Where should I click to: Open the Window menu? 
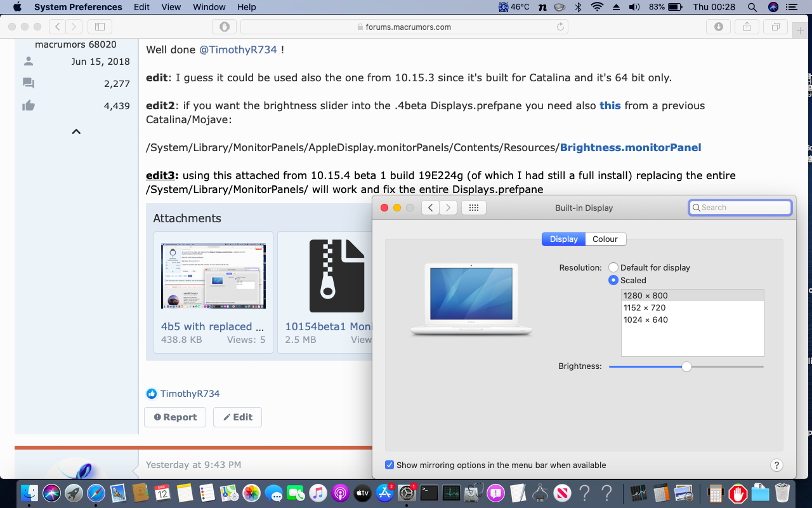pos(209,7)
